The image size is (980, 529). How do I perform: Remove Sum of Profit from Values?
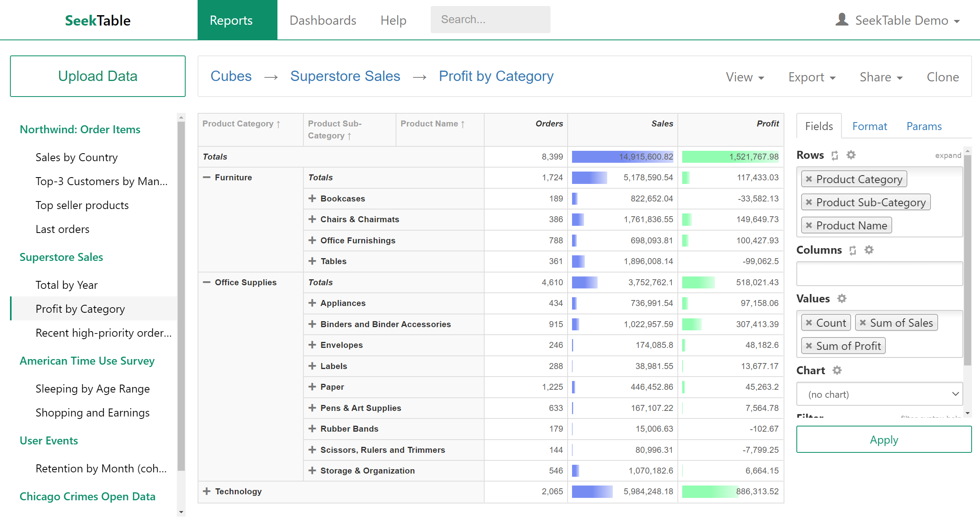tap(809, 345)
